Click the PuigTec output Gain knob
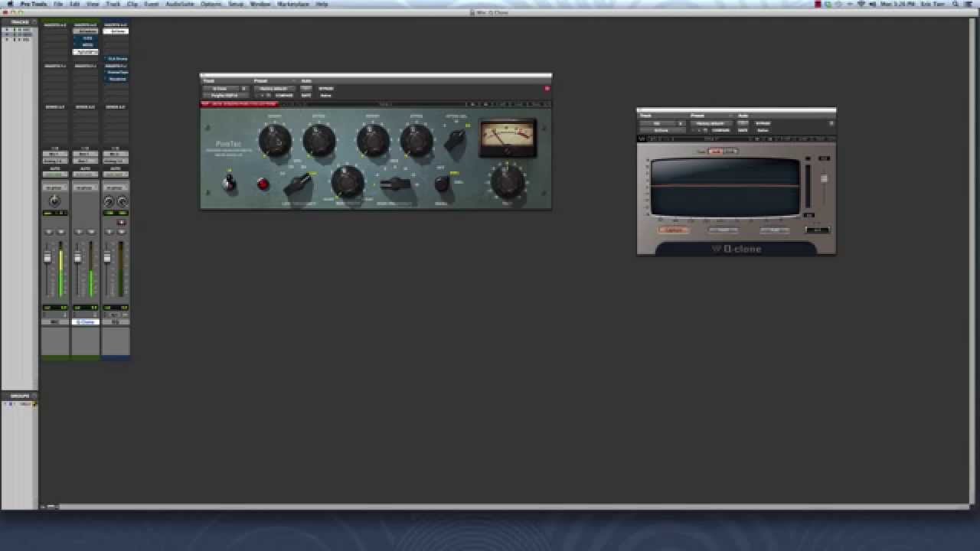The width and height of the screenshot is (980, 551). 507,181
